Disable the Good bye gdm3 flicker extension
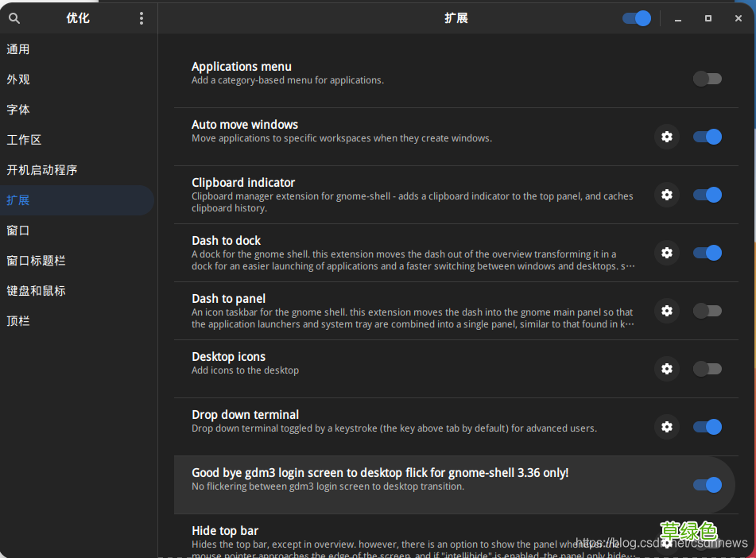The image size is (756, 558). tap(707, 485)
